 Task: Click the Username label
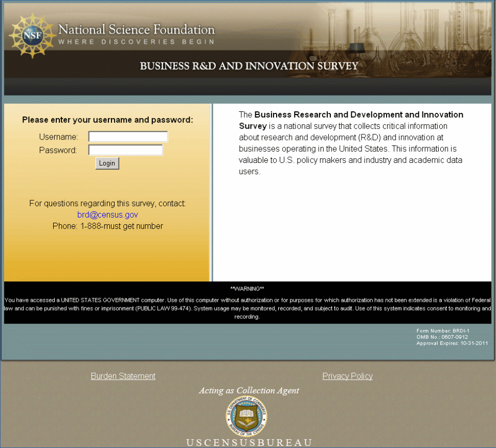(58, 137)
